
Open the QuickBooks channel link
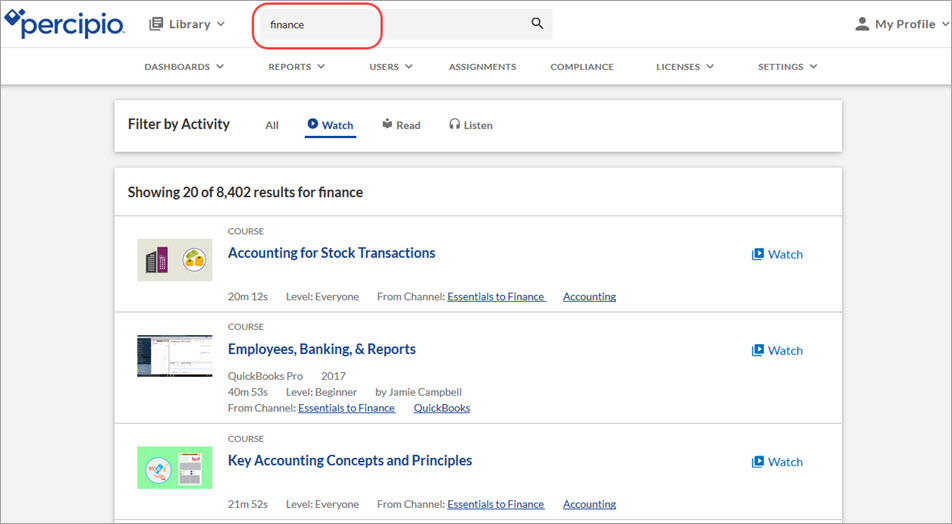[x=442, y=408]
